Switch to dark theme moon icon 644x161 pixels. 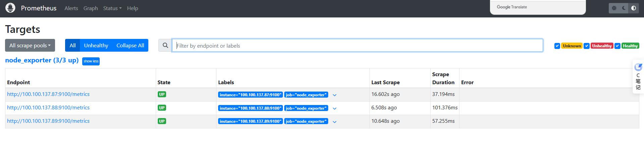(x=624, y=8)
